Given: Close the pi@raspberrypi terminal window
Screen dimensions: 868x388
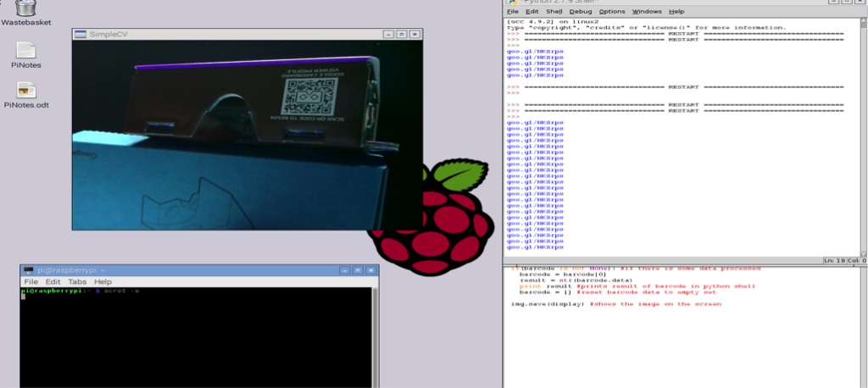Looking at the screenshot, I should (x=371, y=270).
